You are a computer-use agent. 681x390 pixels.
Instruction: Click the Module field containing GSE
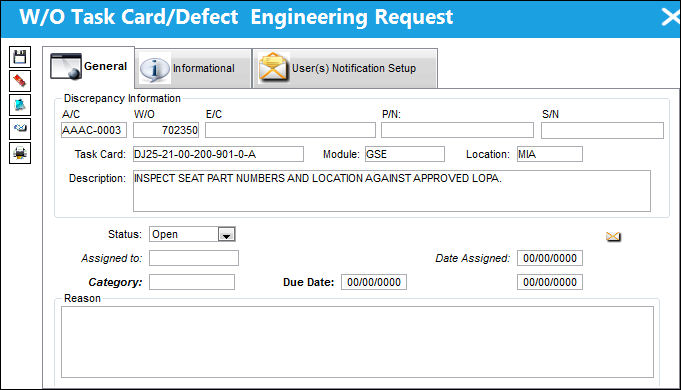[405, 154]
